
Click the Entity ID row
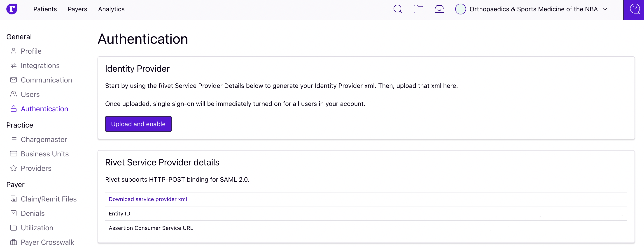tap(366, 214)
